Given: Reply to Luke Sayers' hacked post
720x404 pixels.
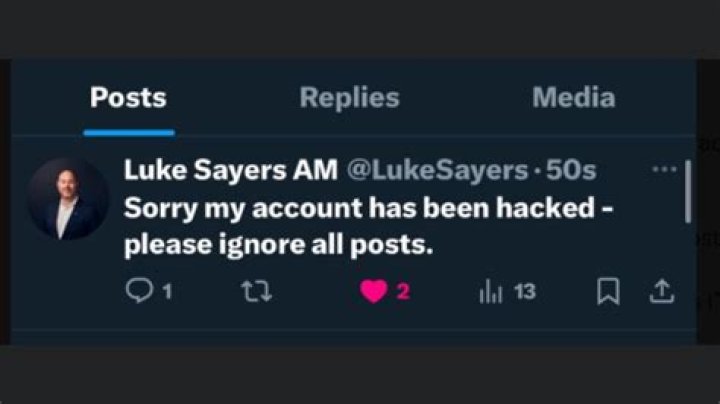Looking at the screenshot, I should click(x=138, y=292).
